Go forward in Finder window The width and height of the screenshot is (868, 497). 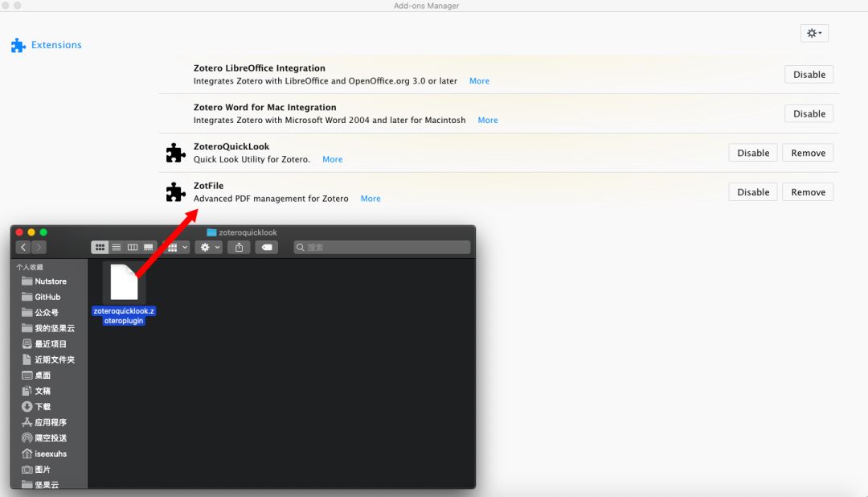pyautogui.click(x=39, y=247)
